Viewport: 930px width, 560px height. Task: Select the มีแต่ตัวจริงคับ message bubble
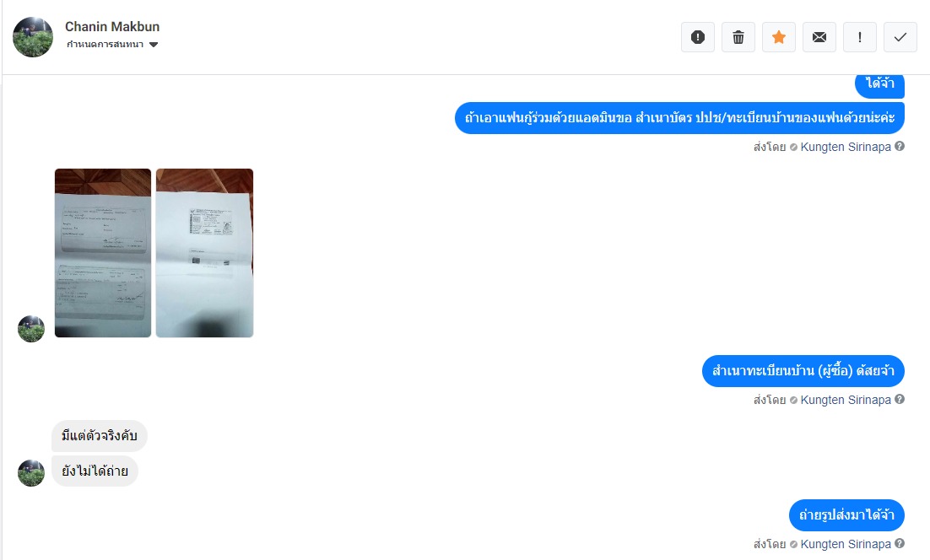pyautogui.click(x=99, y=435)
